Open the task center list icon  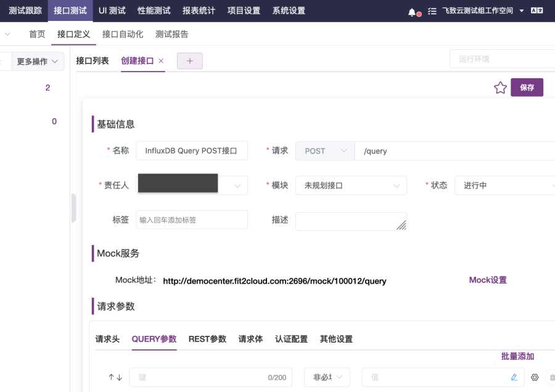coord(432,10)
